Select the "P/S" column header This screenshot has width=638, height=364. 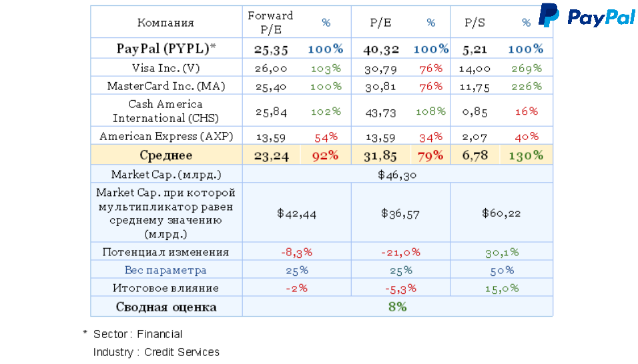(474, 23)
